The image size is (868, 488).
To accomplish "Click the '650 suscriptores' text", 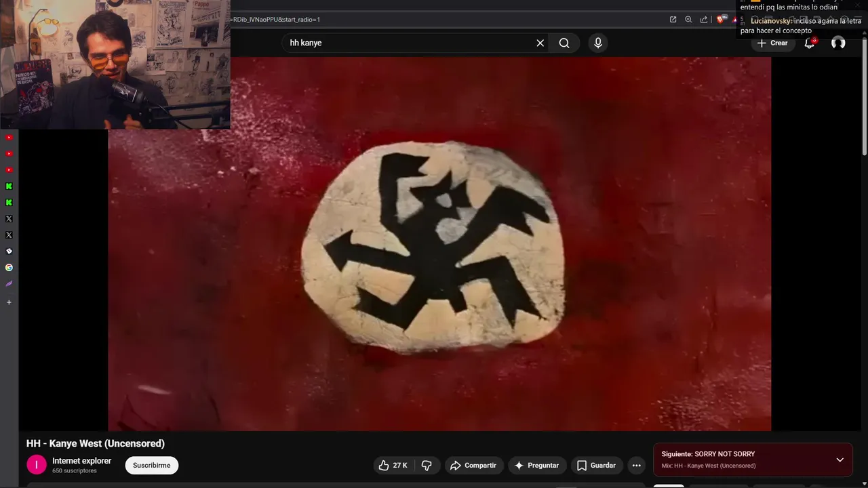I will (75, 470).
